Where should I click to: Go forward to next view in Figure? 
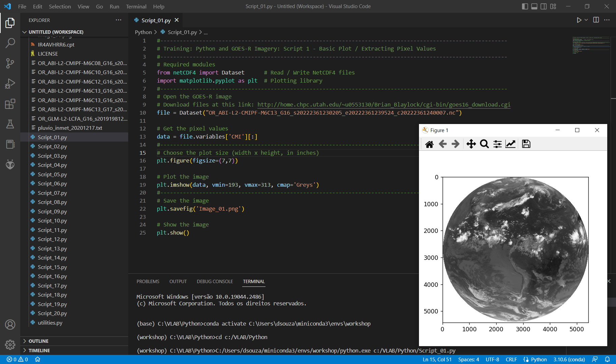(x=455, y=144)
